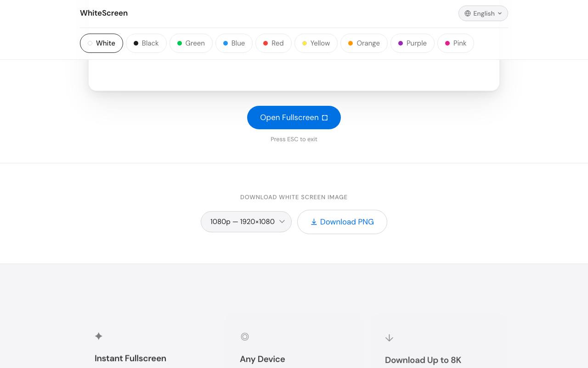Pick the Yellow screen color

coord(316,43)
